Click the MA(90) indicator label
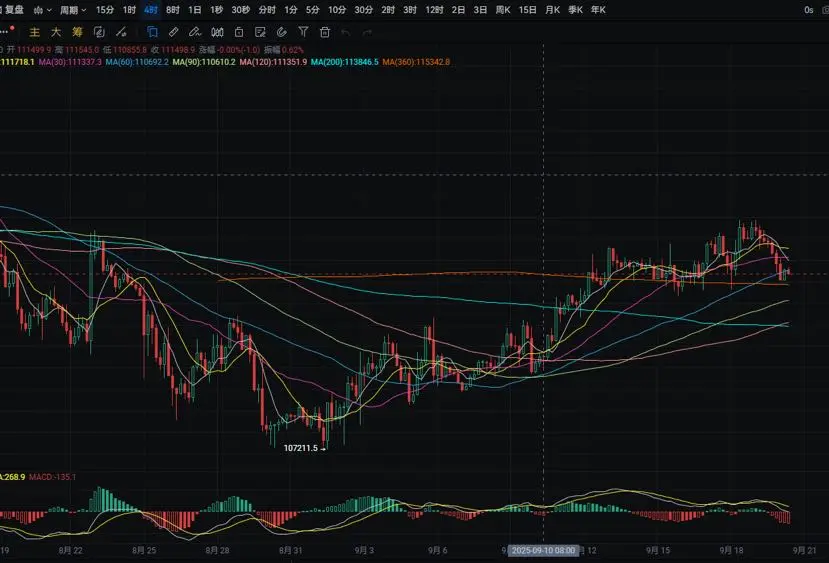829x563 pixels. click(204, 62)
